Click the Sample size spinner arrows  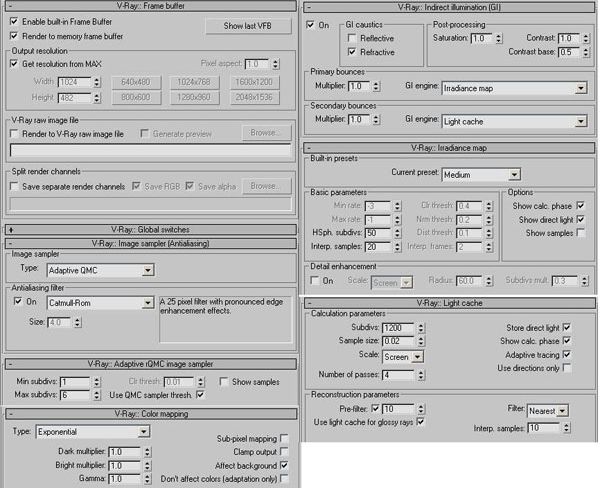pos(421,341)
